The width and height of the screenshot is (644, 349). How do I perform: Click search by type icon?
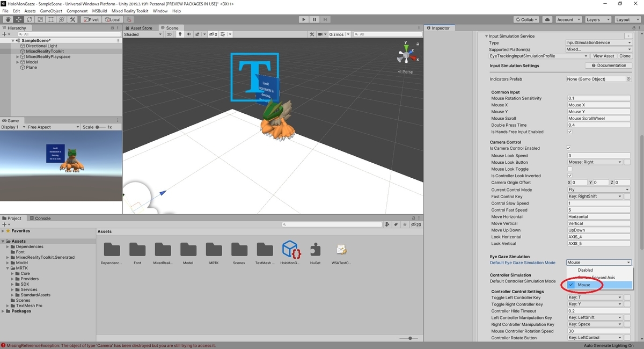[387, 224]
